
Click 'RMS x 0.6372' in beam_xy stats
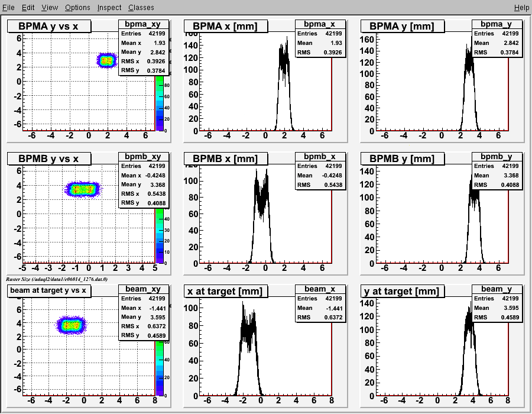point(143,326)
